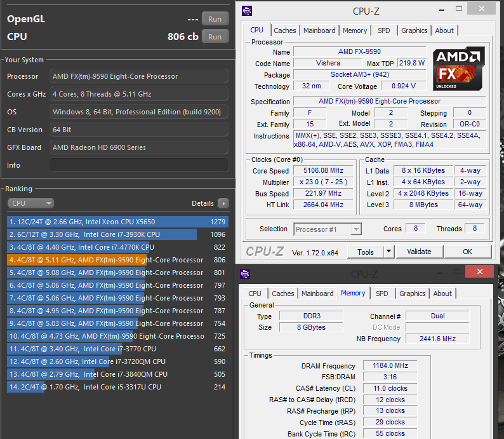Select ranking row 2 Intel Core i7-3930K
The image size is (504, 439).
point(117,234)
